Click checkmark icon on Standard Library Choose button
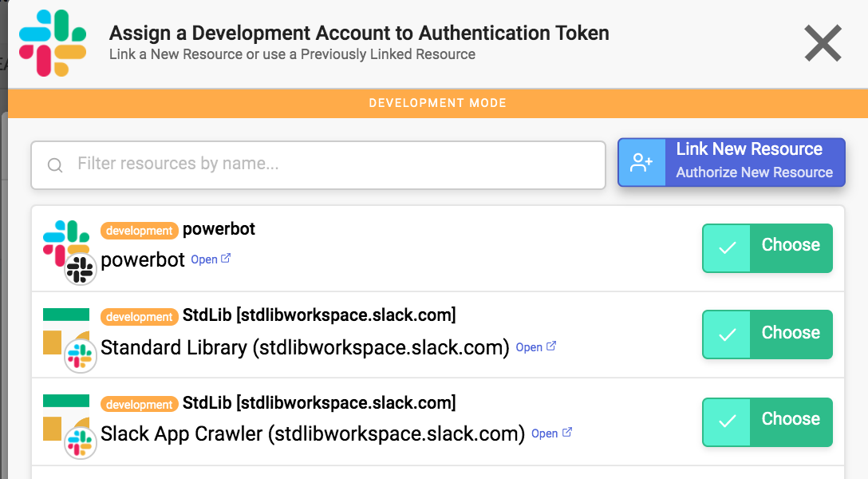Image resolution: width=868 pixels, height=479 pixels. pos(727,335)
